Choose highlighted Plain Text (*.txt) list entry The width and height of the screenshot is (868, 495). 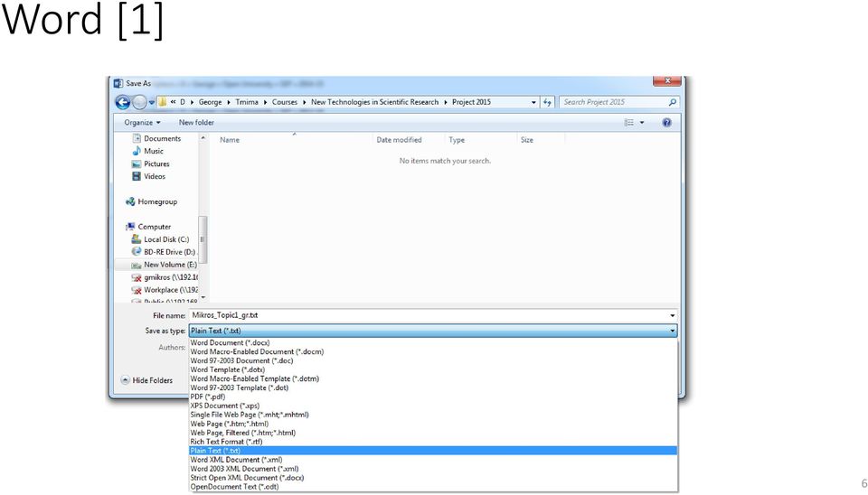pyautogui.click(x=433, y=451)
